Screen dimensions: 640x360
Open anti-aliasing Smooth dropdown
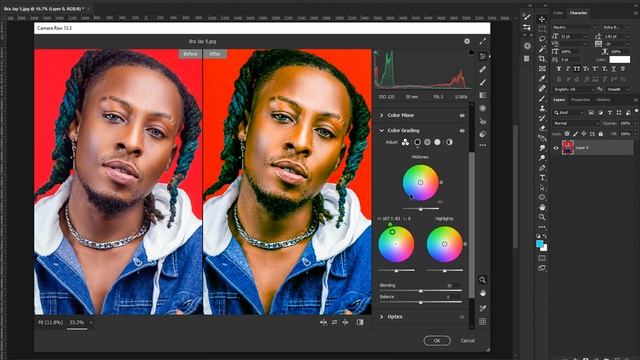pos(617,89)
